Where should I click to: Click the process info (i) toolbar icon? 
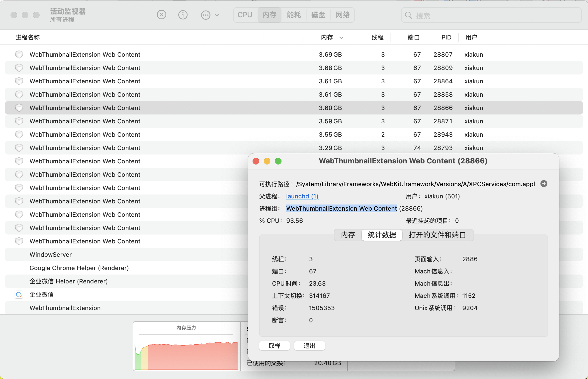click(x=183, y=15)
